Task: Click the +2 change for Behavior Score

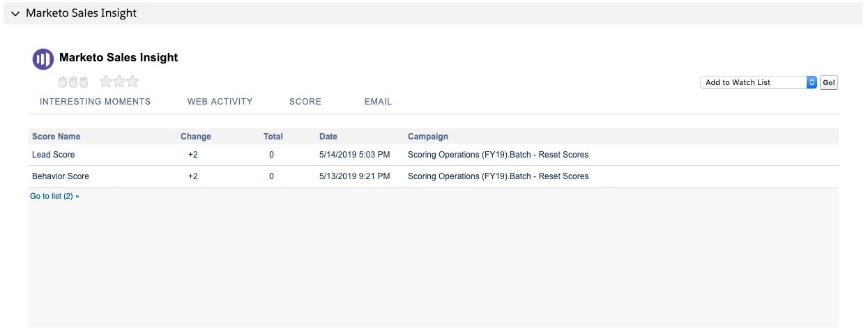Action: pos(193,176)
